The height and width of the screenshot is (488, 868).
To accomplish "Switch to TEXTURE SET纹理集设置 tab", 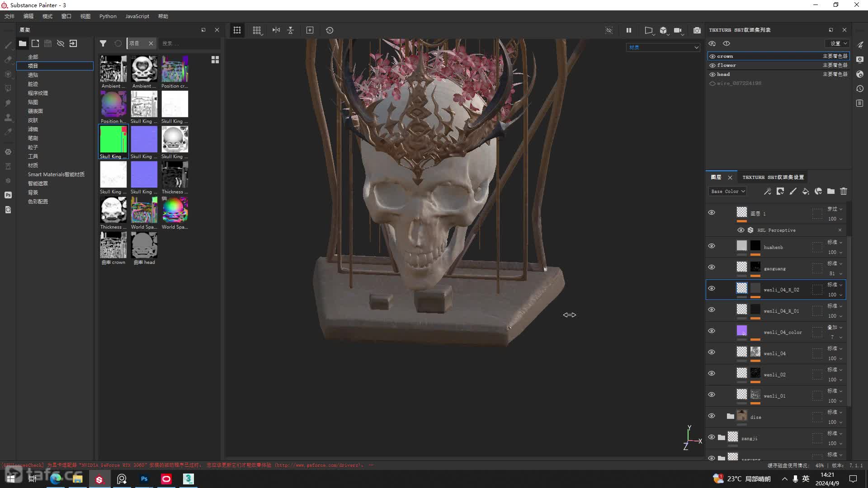I will [x=773, y=177].
